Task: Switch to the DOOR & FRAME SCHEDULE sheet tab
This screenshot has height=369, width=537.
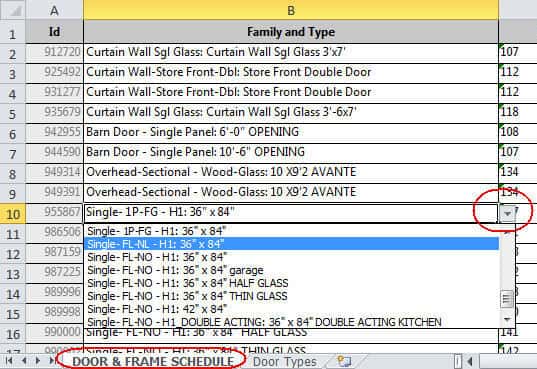Action: (153, 361)
